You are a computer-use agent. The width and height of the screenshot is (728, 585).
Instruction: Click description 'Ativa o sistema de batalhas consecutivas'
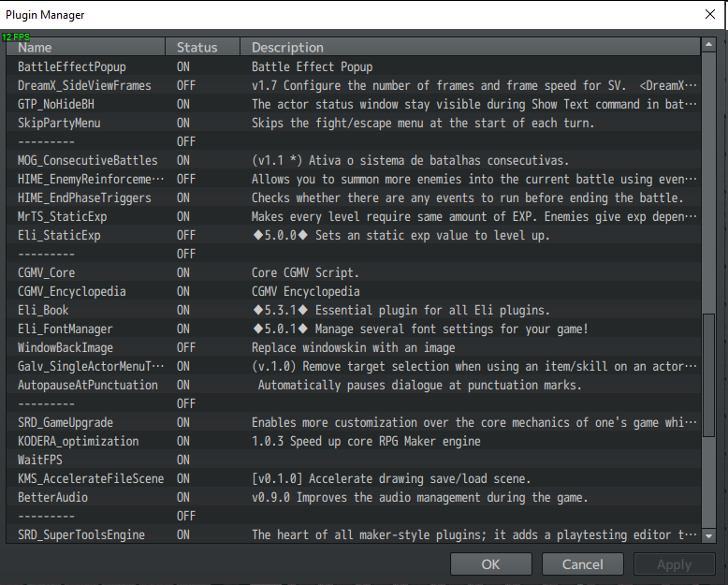pyautogui.click(x=439, y=160)
